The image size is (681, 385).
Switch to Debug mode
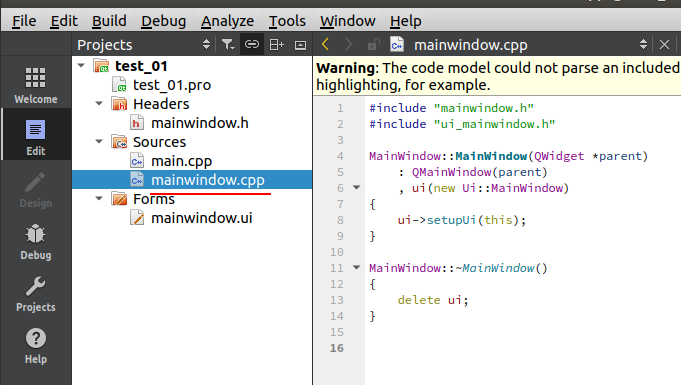[36, 242]
